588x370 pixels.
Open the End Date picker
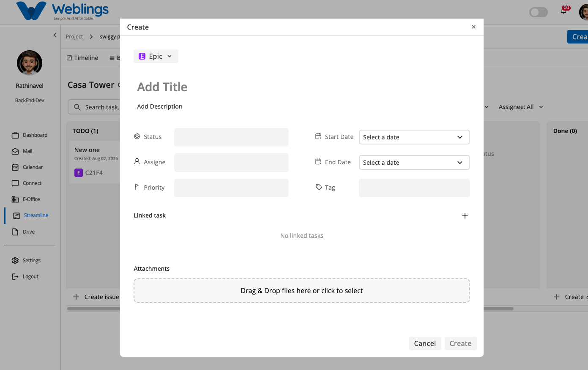[414, 163]
